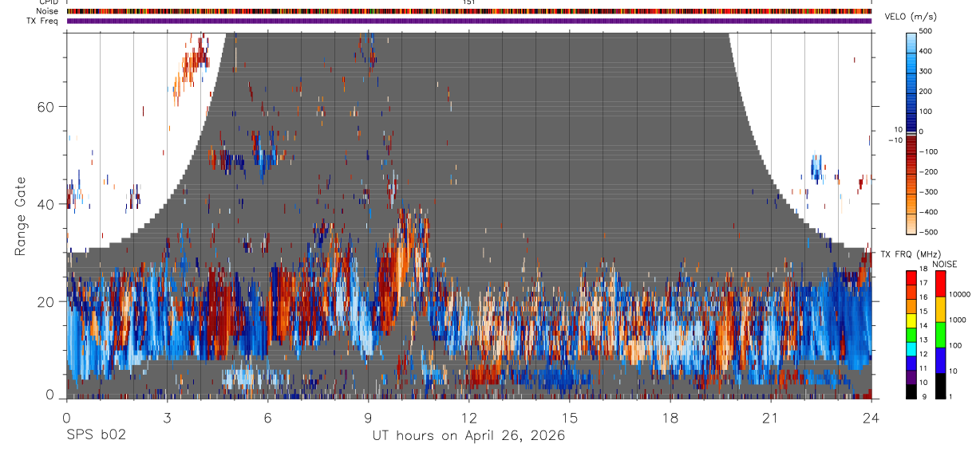Click the 200 tick on velocity colorbar
The height and width of the screenshot is (452, 980).
(x=927, y=92)
